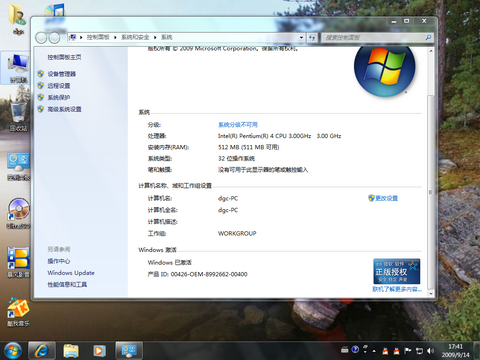Select the Control Panel taskbar button

click(x=129, y=351)
